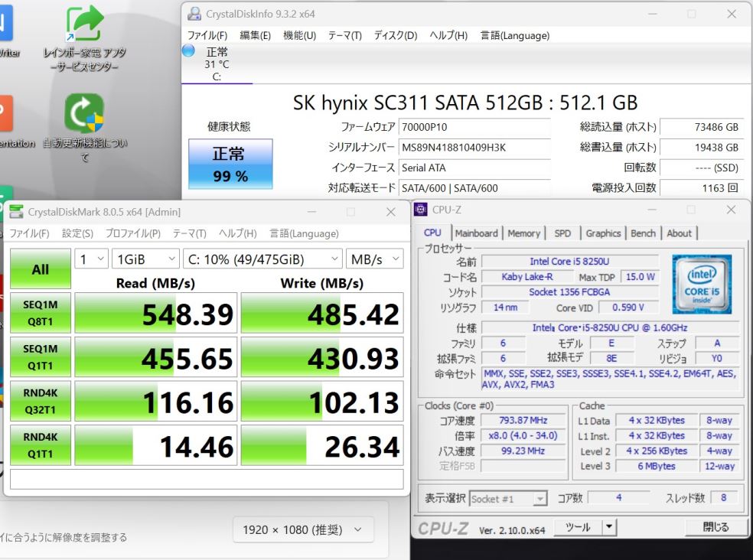Viewport: 753px width, 560px height.
Task: Switch to About tab in CPU-Z
Action: [x=679, y=233]
